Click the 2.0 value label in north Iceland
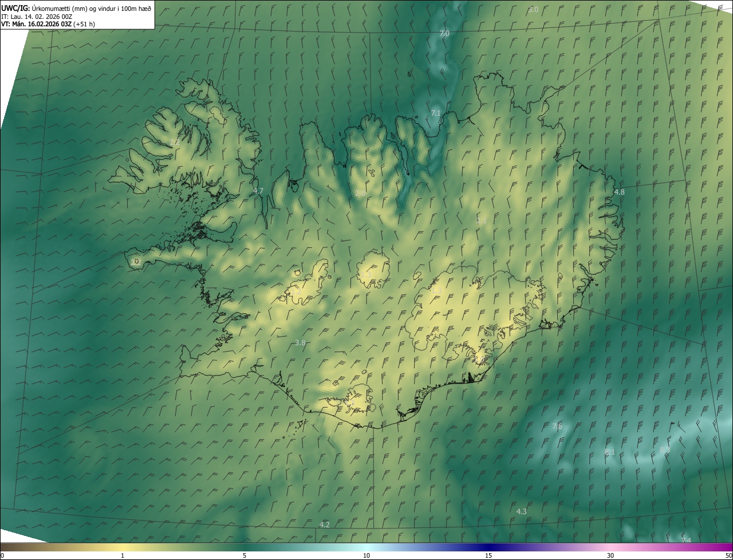The height and width of the screenshot is (560, 733). pyautogui.click(x=360, y=194)
